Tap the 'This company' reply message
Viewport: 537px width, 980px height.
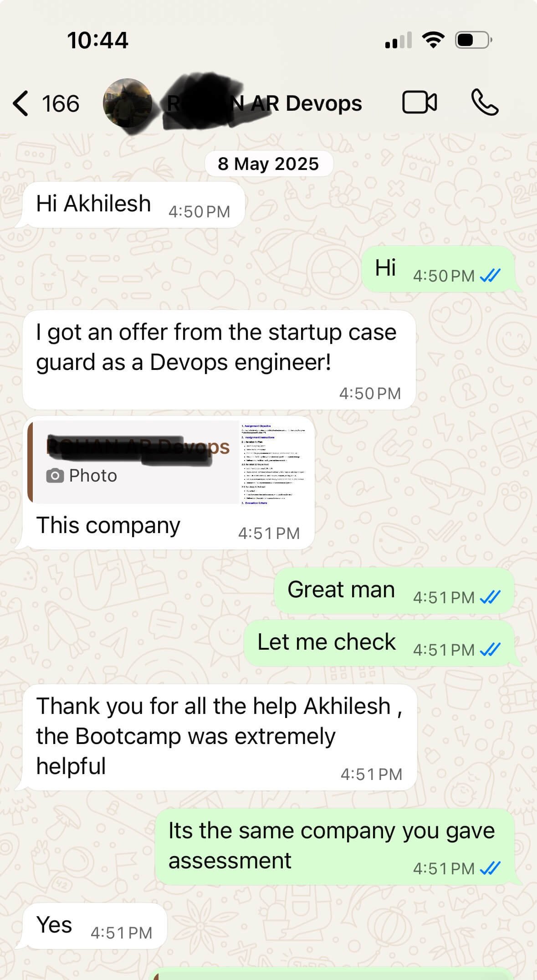pyautogui.click(x=169, y=482)
